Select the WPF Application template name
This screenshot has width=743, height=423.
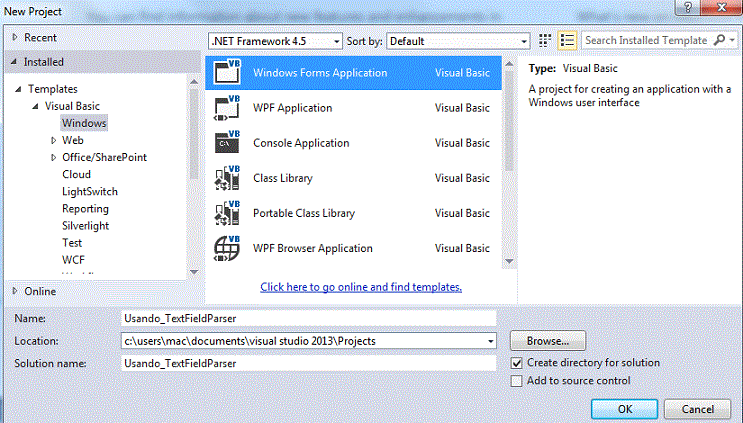point(292,108)
